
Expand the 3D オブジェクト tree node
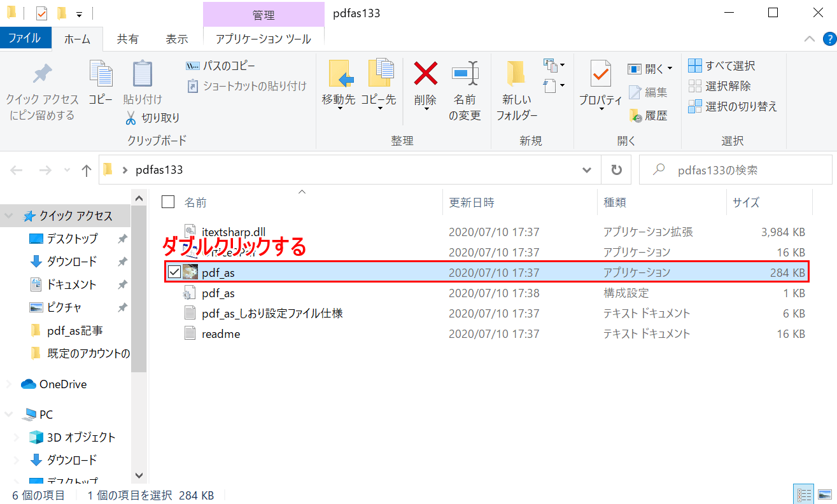(x=17, y=437)
